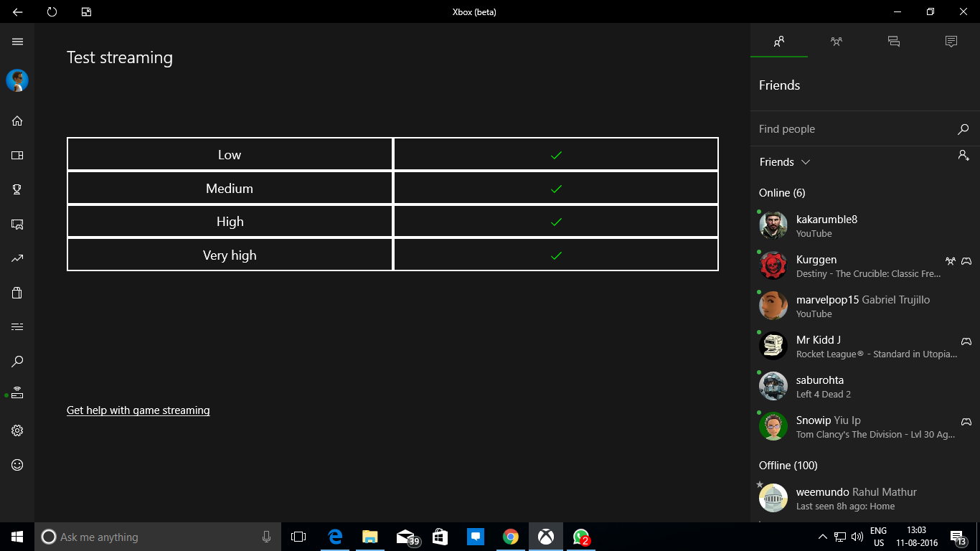Open Kurggen's friend entry
This screenshot has width=980, height=551.
point(865,265)
